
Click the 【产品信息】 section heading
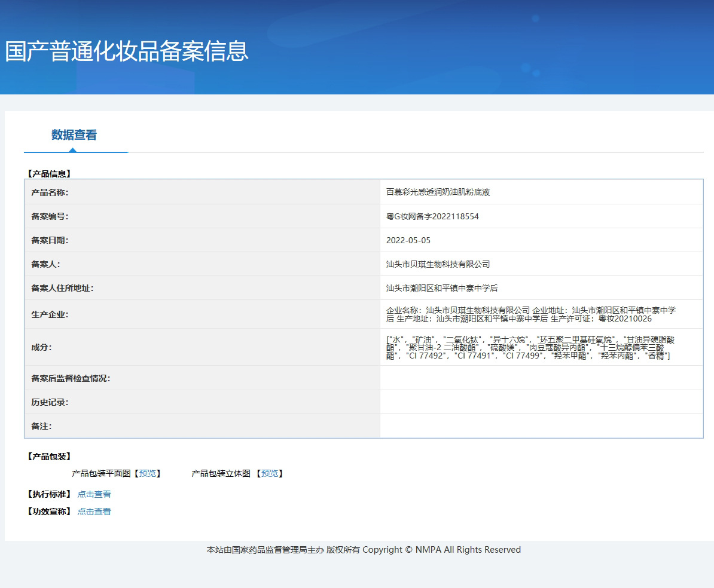[x=49, y=174]
